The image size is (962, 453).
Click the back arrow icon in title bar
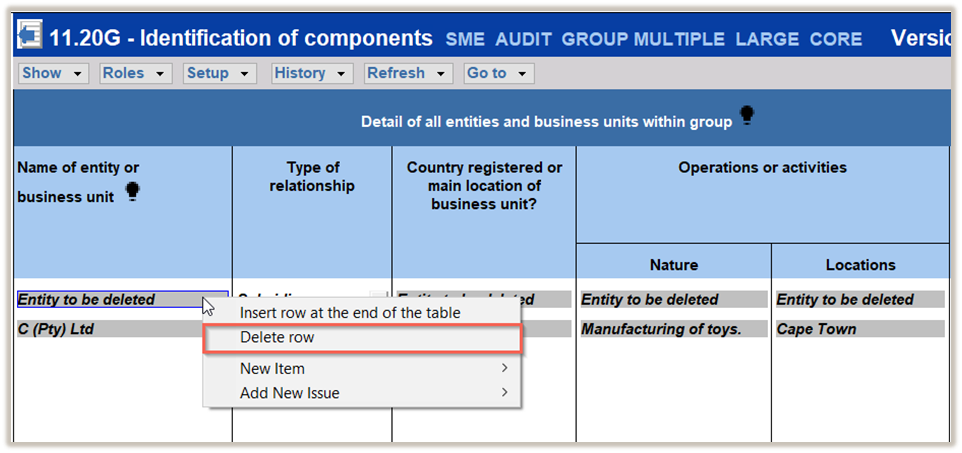(31, 38)
